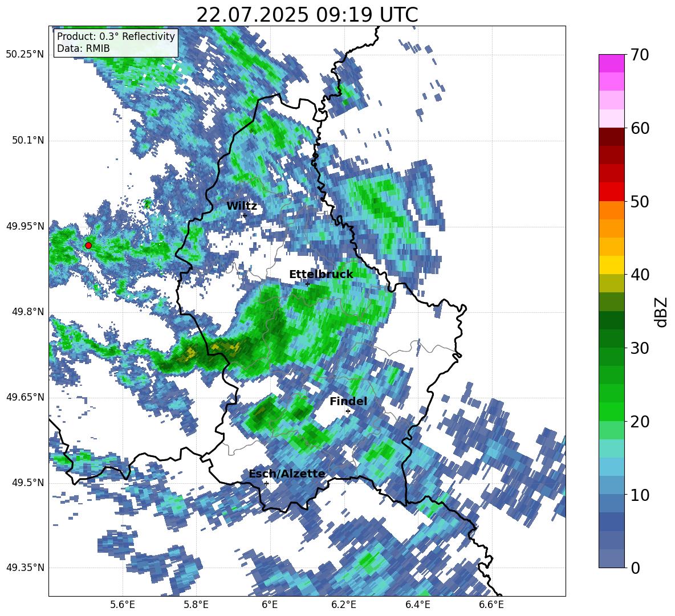The height and width of the screenshot is (616, 675).
Task: Click the '50.25°N' latitude label
Action: 25,55
